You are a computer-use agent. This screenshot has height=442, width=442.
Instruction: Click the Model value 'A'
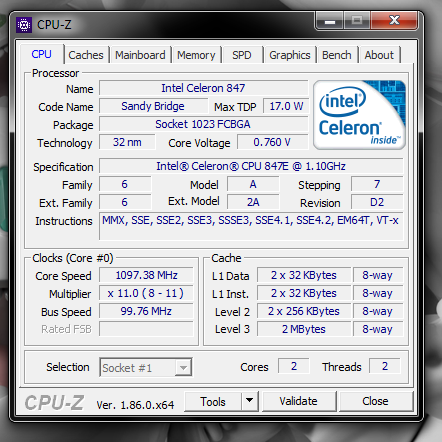pos(253,184)
